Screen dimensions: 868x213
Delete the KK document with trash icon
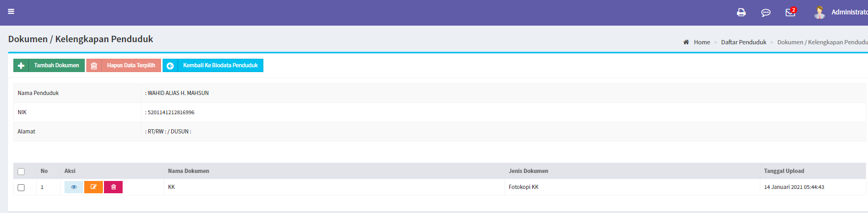113,187
